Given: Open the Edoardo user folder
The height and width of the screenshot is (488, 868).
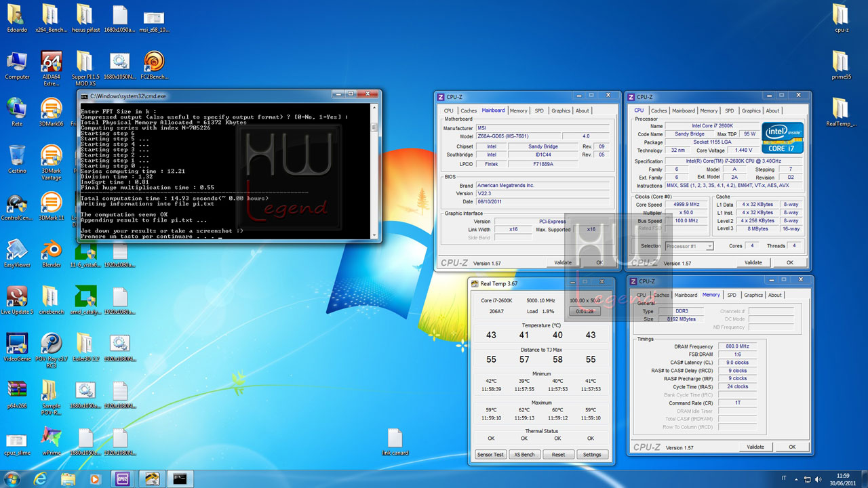Looking at the screenshot, I should (x=17, y=19).
